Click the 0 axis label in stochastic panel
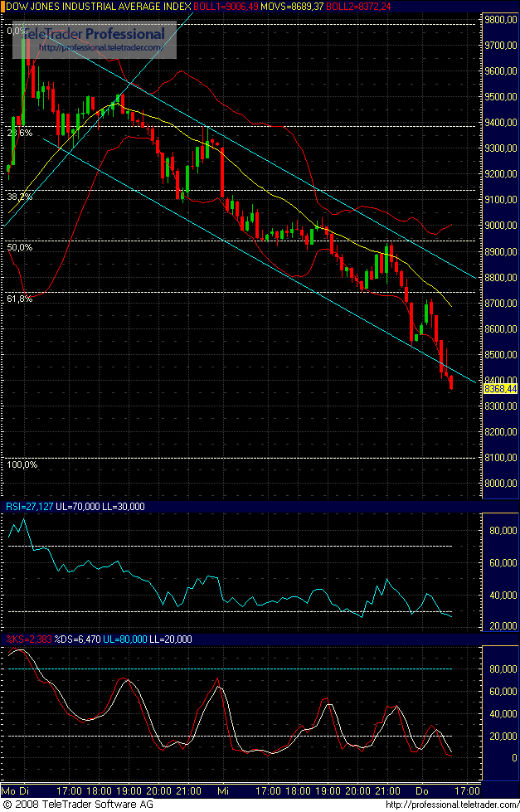 (x=515, y=757)
